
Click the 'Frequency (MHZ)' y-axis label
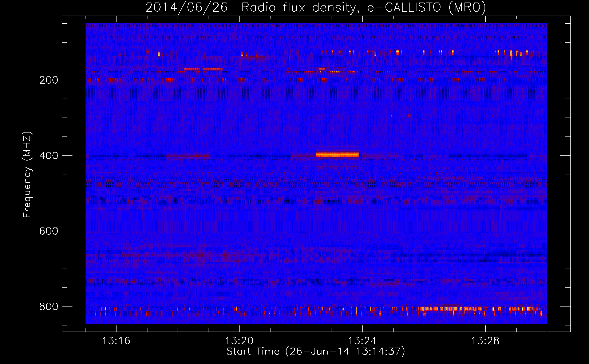27,174
